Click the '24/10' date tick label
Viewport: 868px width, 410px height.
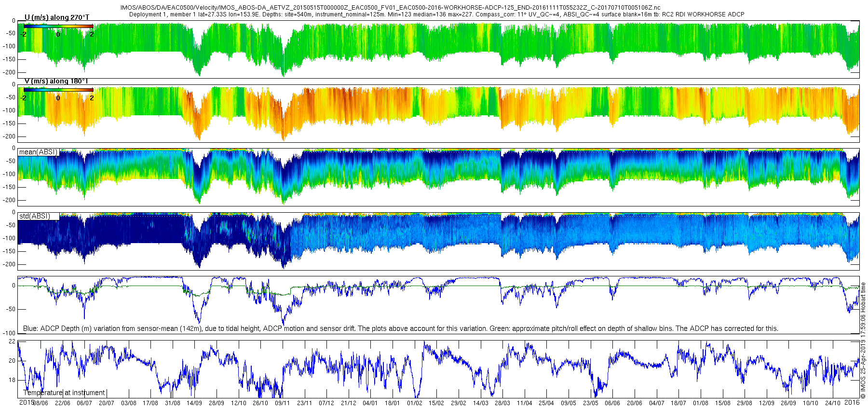833,403
